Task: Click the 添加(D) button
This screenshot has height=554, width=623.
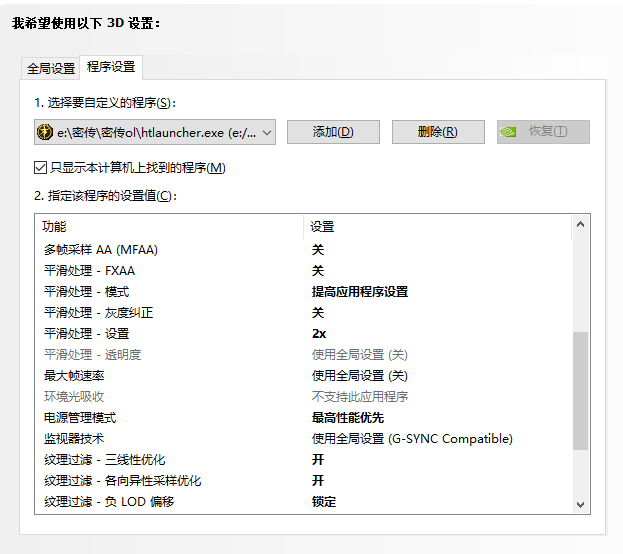Action: coord(333,132)
